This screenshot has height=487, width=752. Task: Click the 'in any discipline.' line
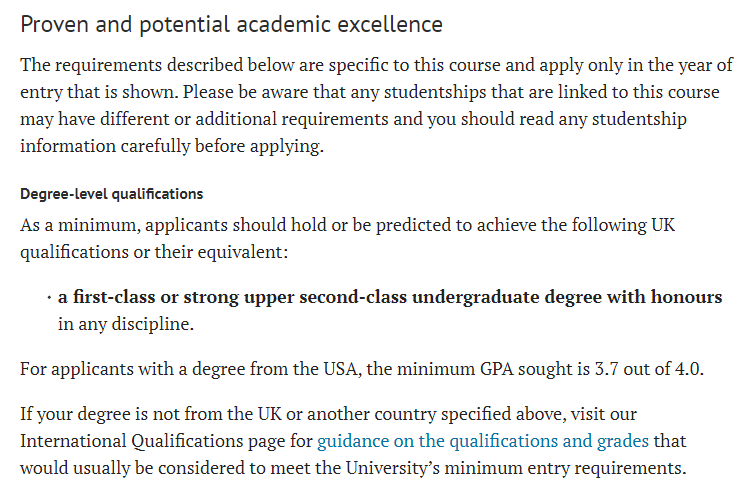(126, 324)
